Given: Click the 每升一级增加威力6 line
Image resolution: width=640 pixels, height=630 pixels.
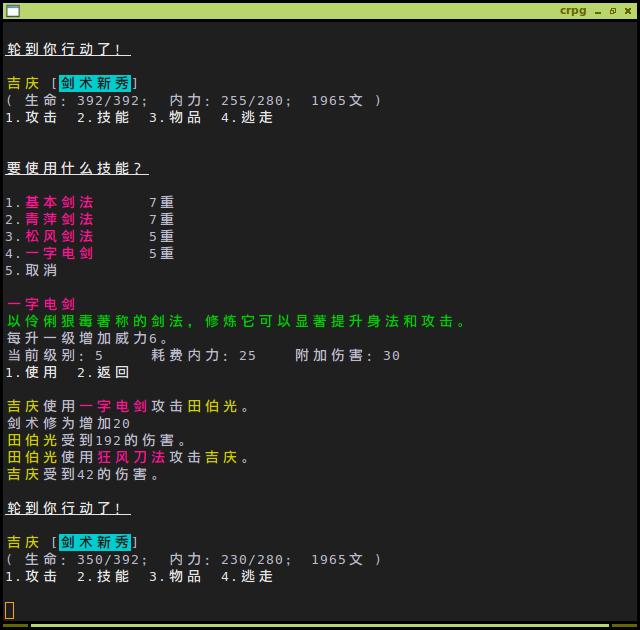Looking at the screenshot, I should tap(87, 338).
